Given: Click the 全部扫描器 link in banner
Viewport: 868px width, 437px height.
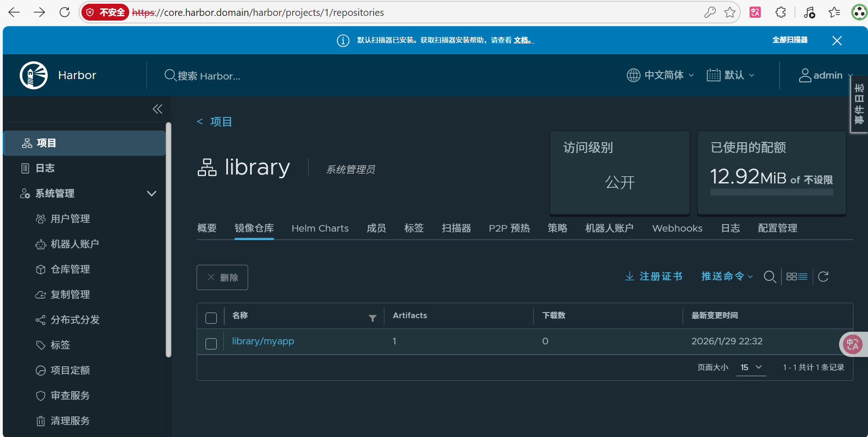Looking at the screenshot, I should coord(790,40).
